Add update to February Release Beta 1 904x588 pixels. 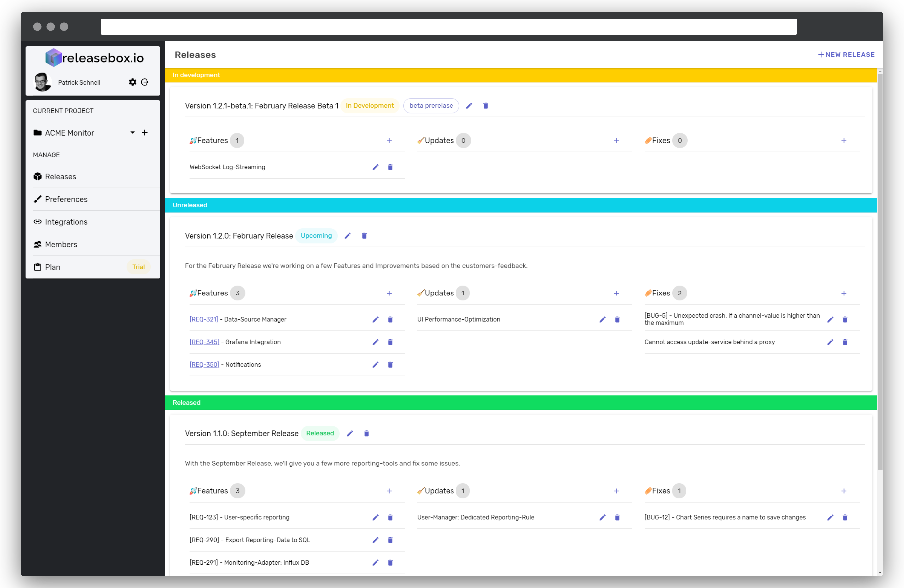pyautogui.click(x=616, y=141)
